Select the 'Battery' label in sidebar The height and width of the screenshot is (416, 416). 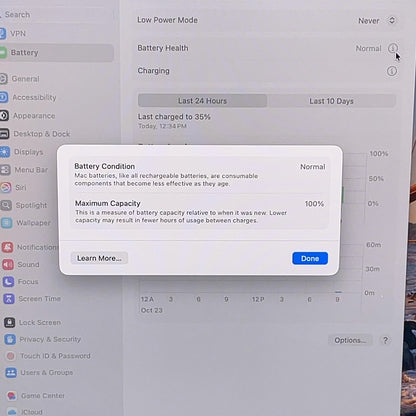point(25,53)
